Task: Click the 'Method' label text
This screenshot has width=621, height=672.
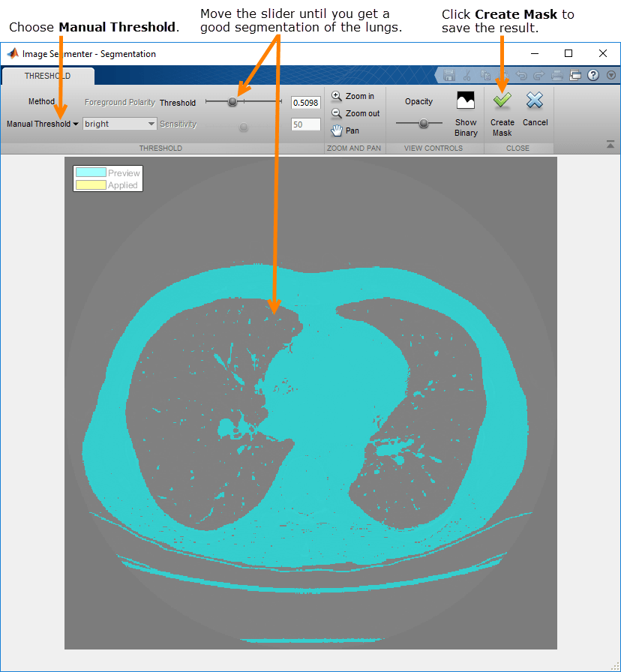Action: coord(41,101)
